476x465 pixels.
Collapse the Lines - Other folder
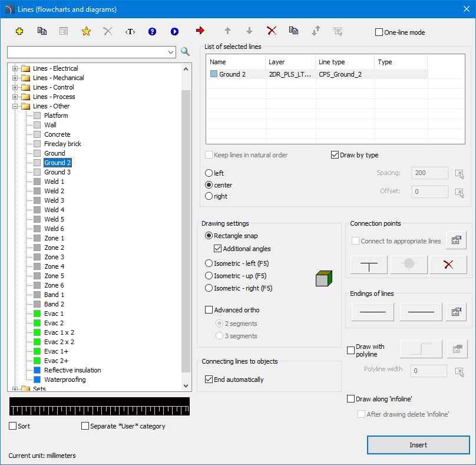[x=15, y=106]
